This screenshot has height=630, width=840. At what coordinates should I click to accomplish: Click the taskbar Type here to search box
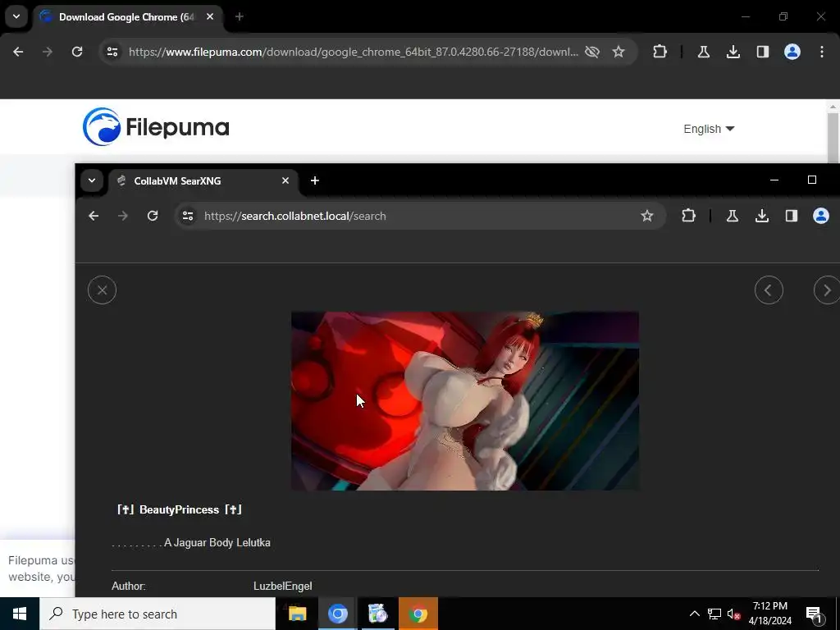(x=157, y=614)
